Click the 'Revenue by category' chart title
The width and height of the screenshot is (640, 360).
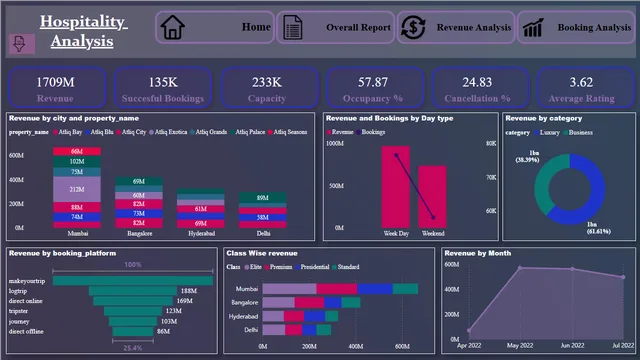point(544,118)
